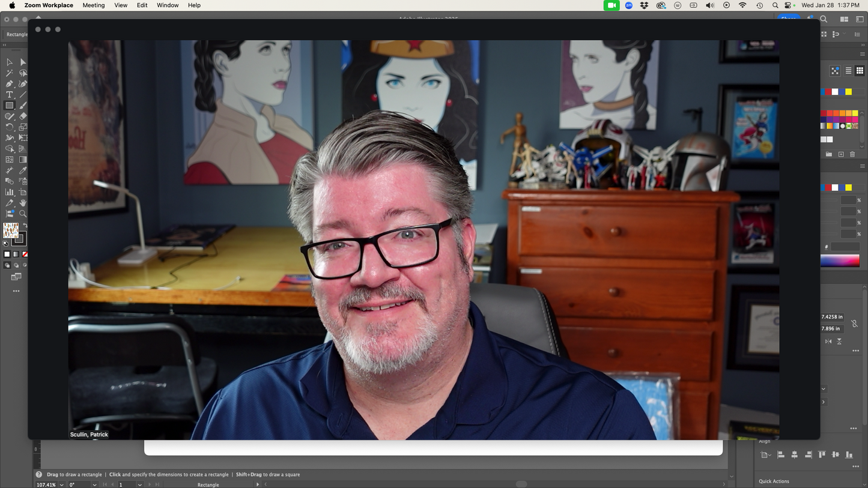Open Align more options ellipsis
868x488 pixels.
coord(855,466)
